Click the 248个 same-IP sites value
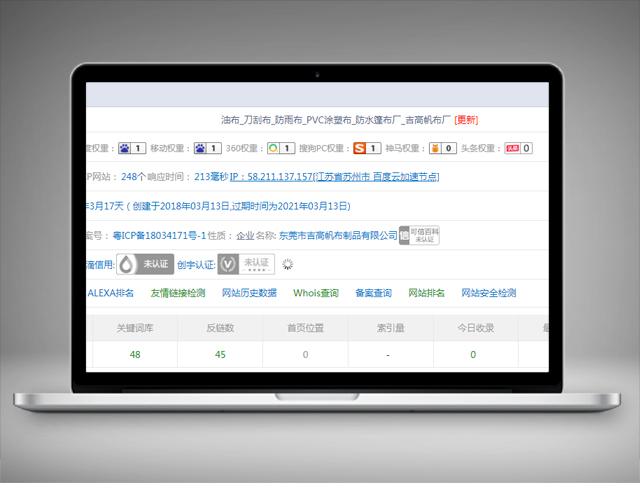Image resolution: width=640 pixels, height=483 pixels. [133, 177]
